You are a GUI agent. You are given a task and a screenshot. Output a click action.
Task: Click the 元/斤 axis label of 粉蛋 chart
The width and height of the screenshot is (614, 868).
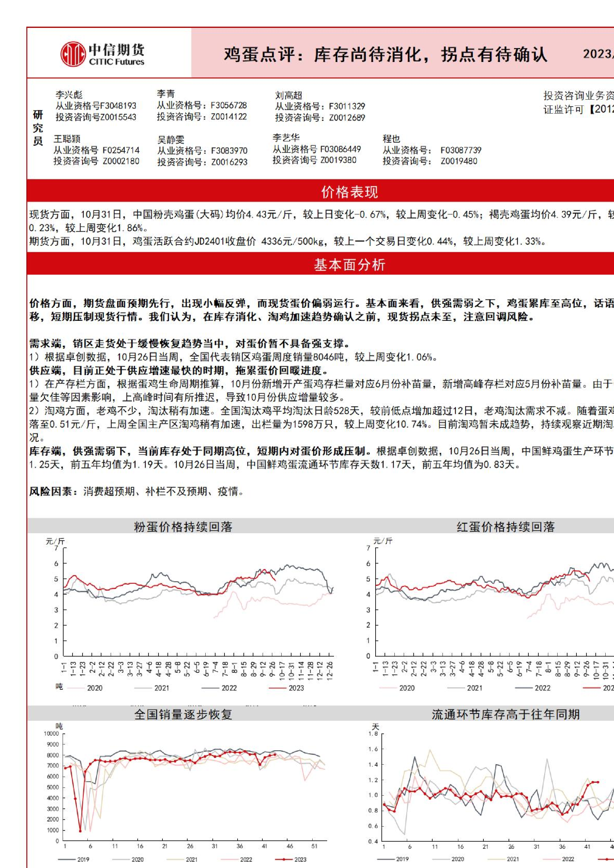click(x=55, y=541)
